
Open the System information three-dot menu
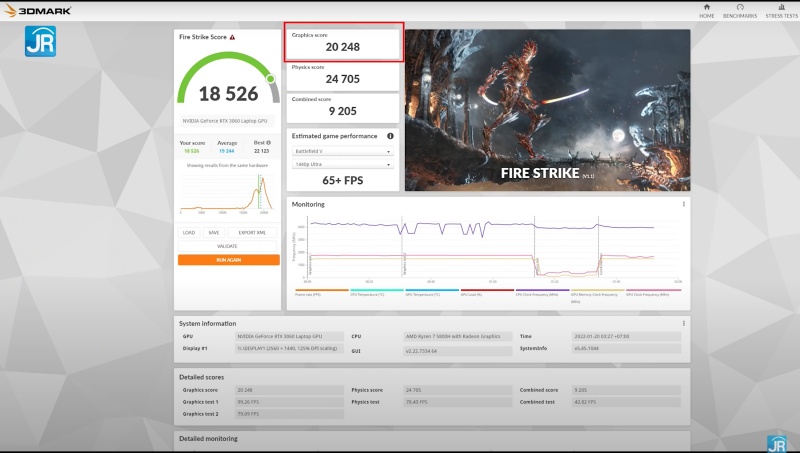tap(684, 323)
